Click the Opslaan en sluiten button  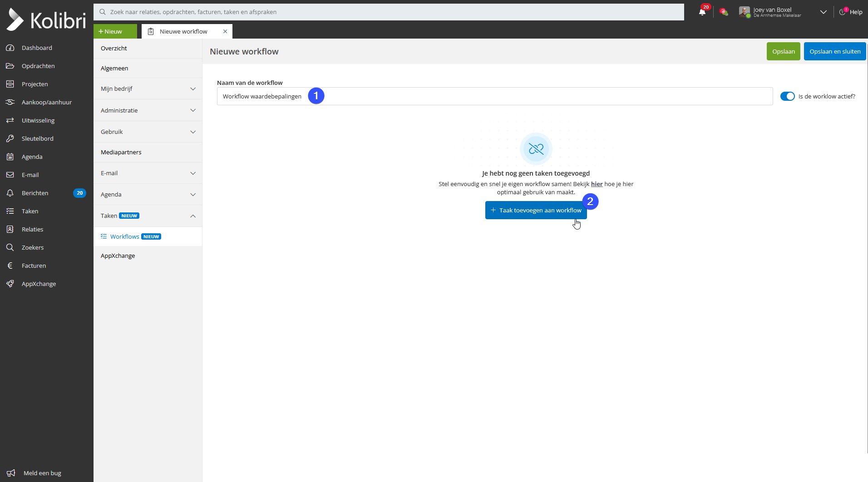click(834, 51)
